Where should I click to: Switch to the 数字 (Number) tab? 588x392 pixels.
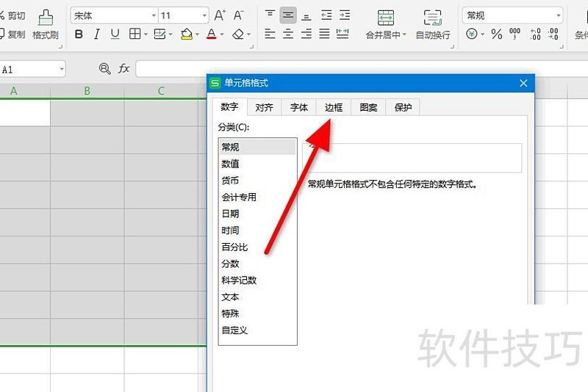(x=229, y=107)
